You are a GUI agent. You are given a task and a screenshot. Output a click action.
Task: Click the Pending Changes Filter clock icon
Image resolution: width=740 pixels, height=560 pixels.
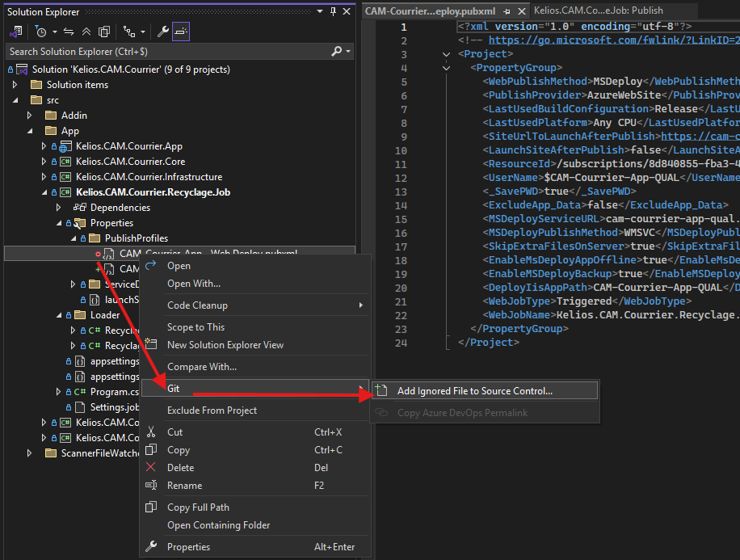[40, 32]
